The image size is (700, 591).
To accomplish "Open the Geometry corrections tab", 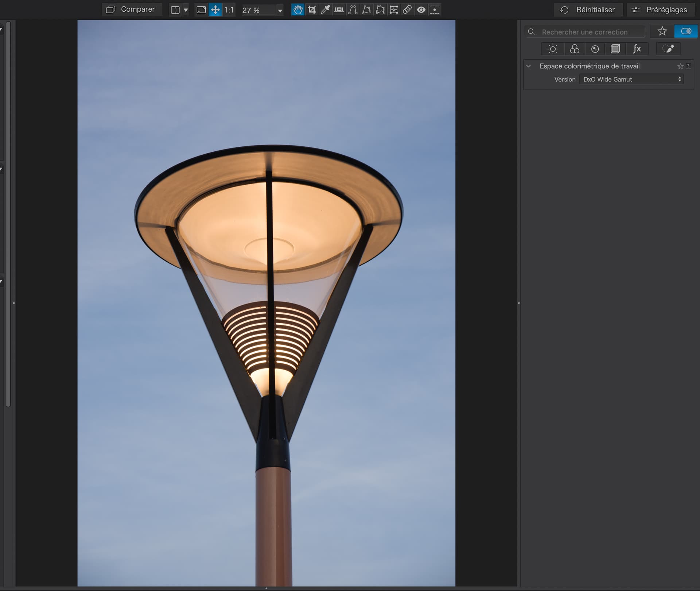I will tap(615, 49).
